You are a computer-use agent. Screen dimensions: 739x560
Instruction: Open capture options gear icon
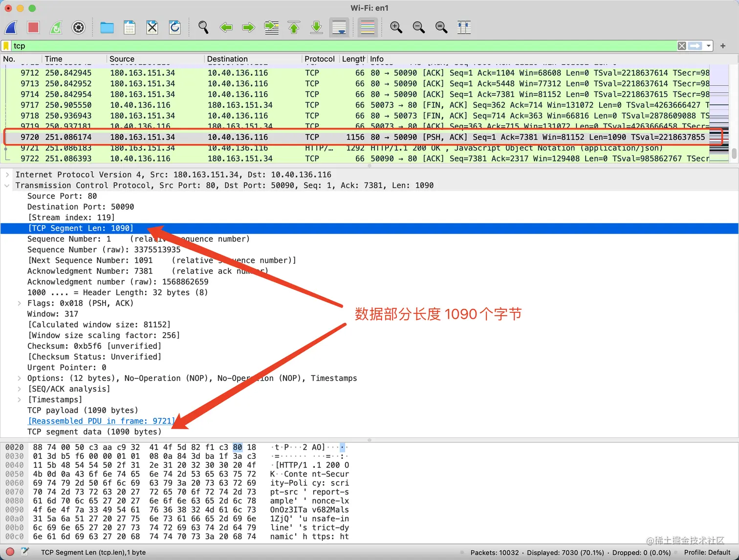[x=78, y=27]
